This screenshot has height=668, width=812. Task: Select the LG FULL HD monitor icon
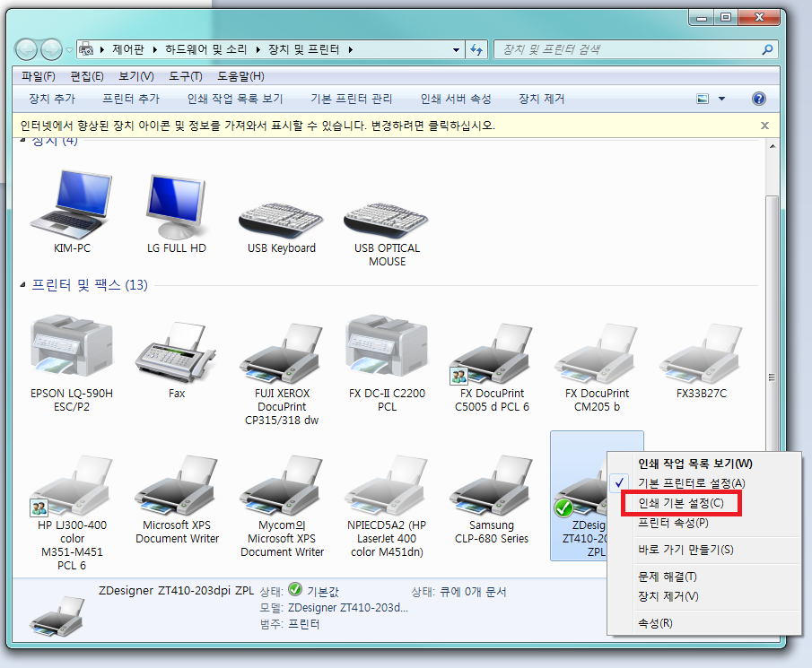tap(176, 206)
